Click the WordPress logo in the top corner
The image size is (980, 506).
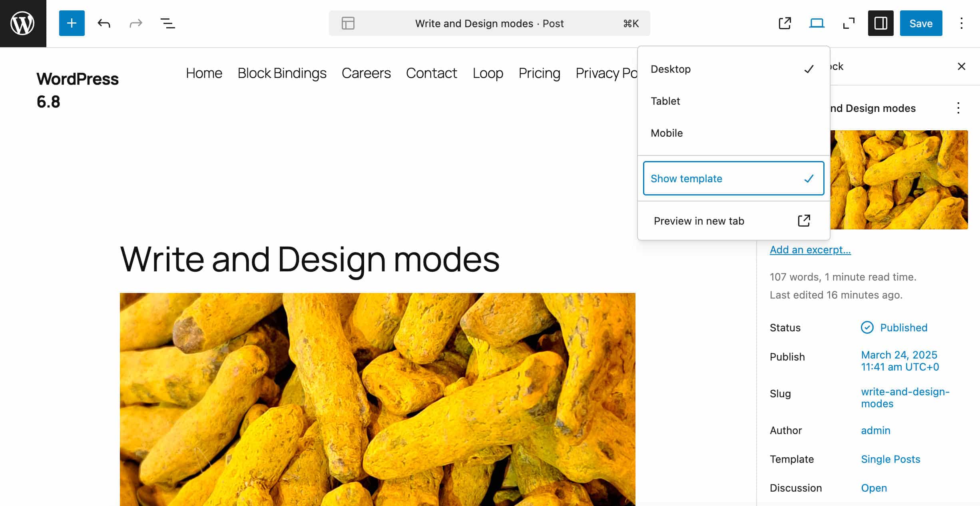[x=22, y=23]
